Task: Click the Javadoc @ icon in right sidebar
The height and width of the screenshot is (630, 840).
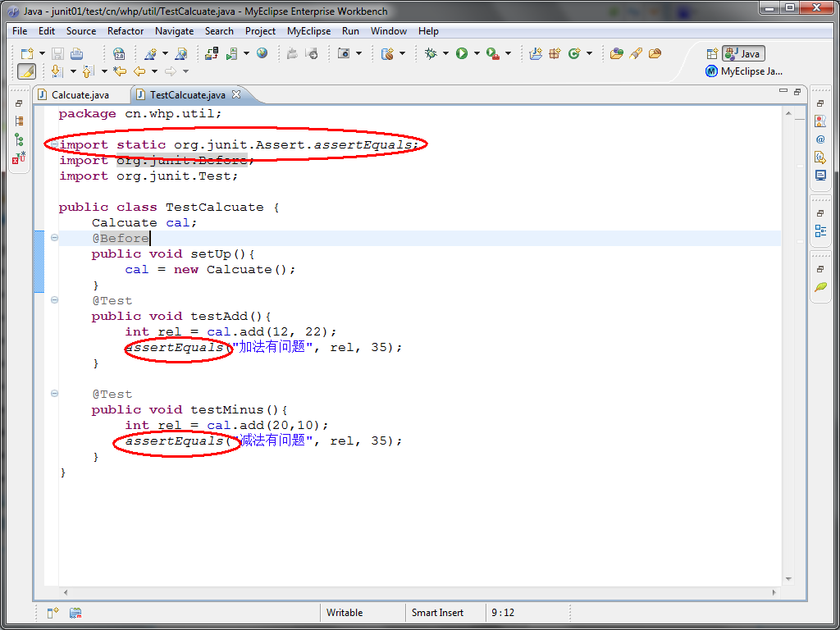Action: 820,139
